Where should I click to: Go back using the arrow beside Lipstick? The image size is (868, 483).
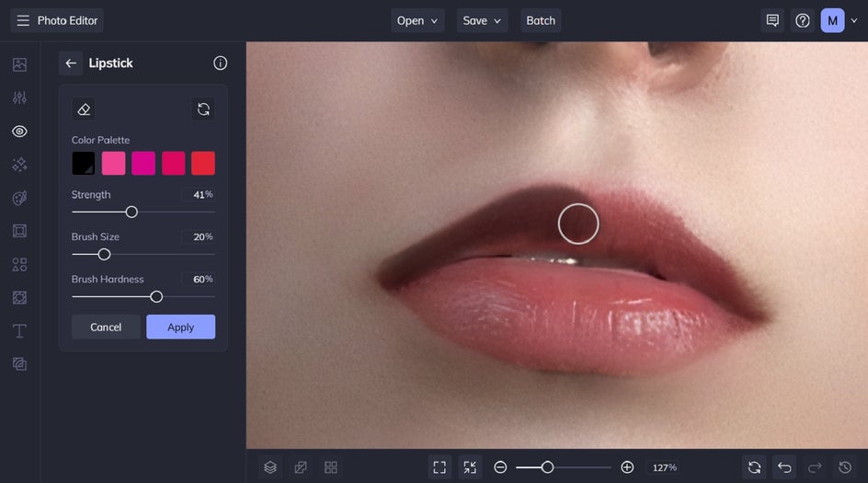tap(71, 63)
